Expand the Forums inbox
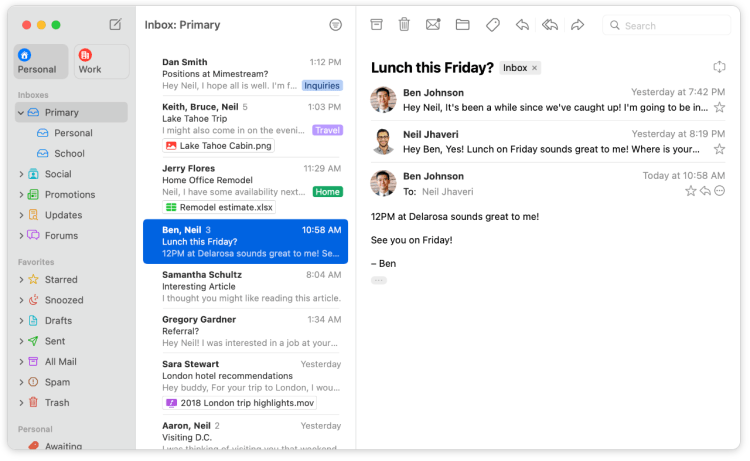 21,236
